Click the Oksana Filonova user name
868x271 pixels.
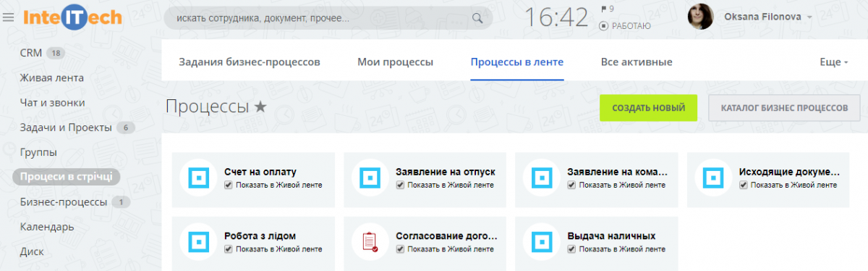click(x=762, y=17)
